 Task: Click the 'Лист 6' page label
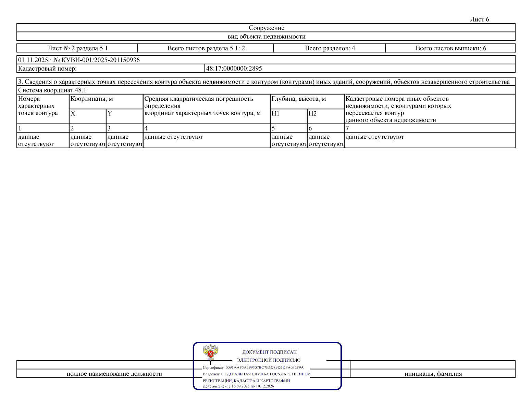(x=479, y=20)
